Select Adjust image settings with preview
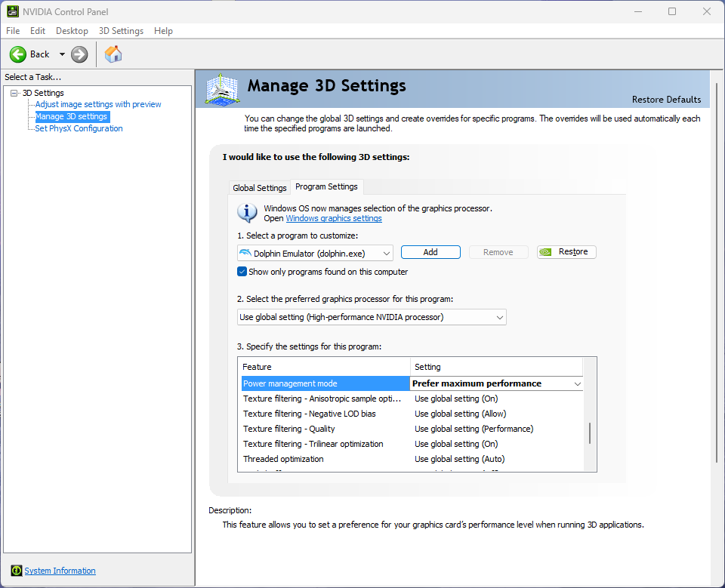This screenshot has height=588, width=725. tap(98, 104)
